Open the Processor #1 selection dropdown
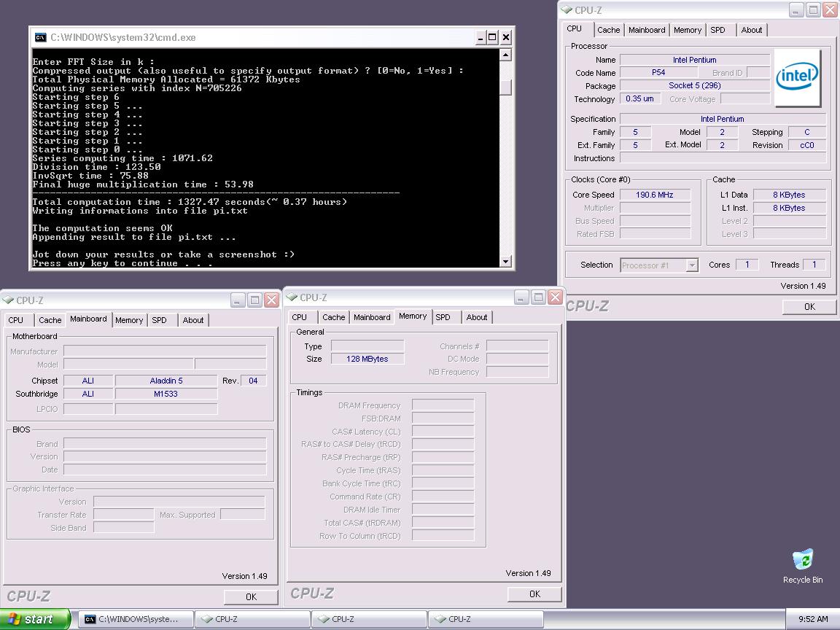 (659, 265)
